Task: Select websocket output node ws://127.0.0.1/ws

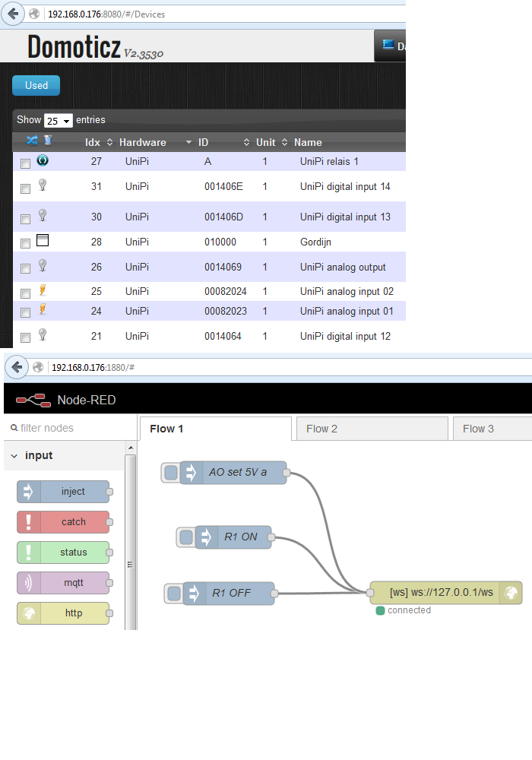Action: point(446,592)
